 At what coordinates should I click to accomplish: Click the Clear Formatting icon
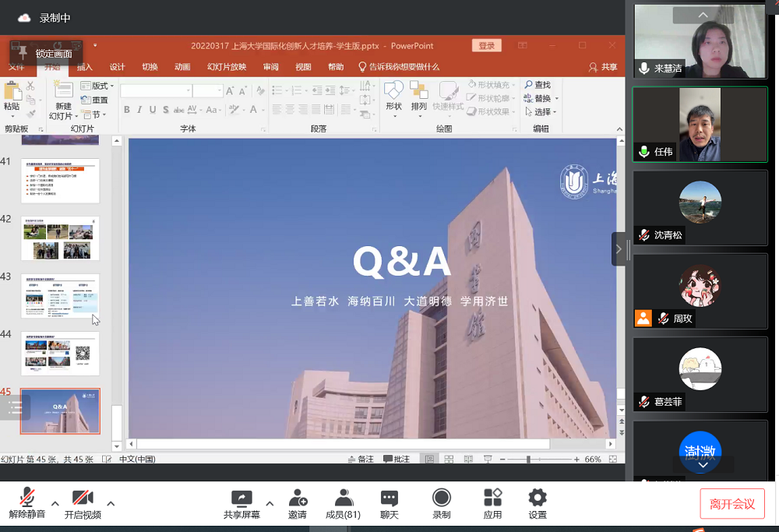(261, 91)
